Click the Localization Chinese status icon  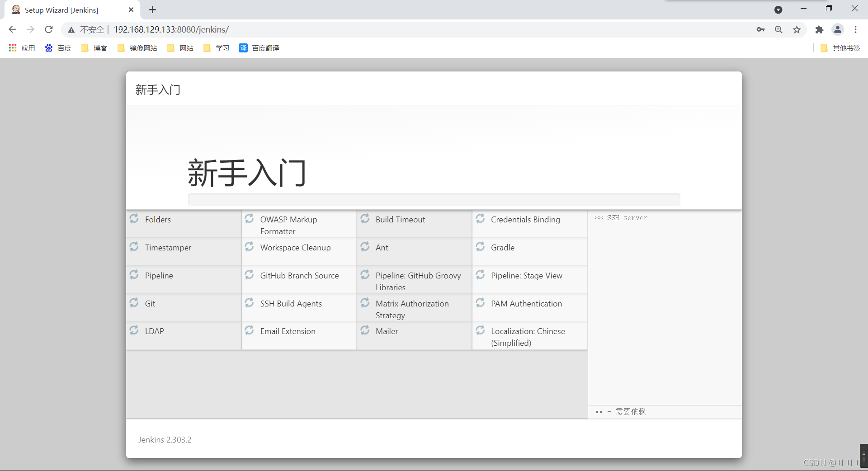point(481,330)
